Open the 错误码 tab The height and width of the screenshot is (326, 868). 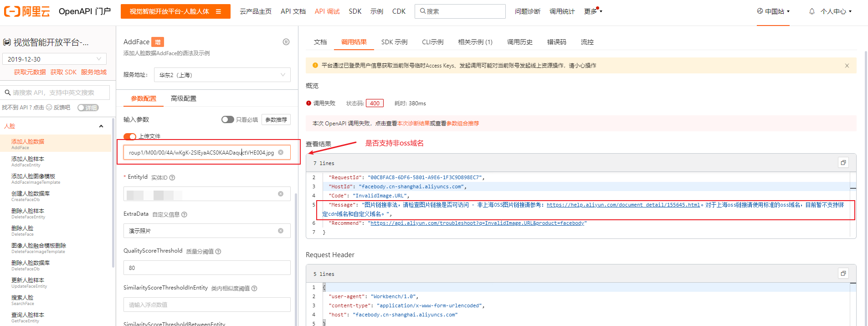pos(557,42)
